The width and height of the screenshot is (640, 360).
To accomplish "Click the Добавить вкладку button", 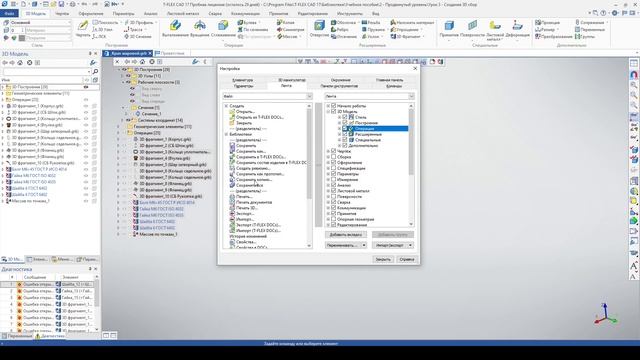I will (x=346, y=235).
